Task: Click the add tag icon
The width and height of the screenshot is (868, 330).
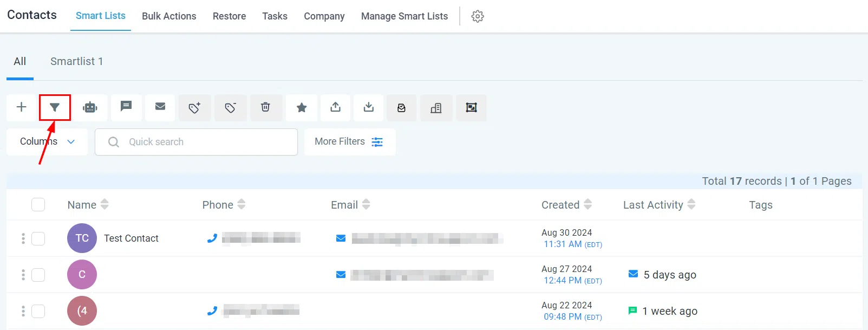Action: (x=194, y=107)
